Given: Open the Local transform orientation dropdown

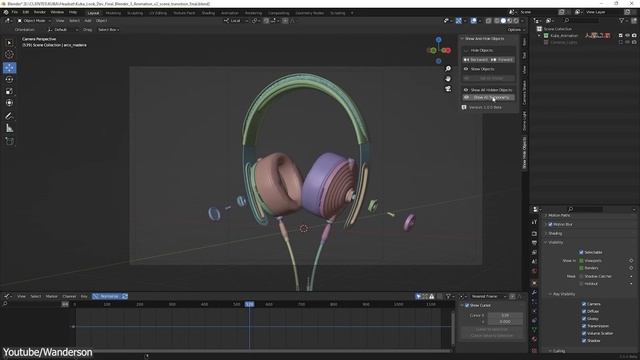Looking at the screenshot, I should click(x=236, y=20).
